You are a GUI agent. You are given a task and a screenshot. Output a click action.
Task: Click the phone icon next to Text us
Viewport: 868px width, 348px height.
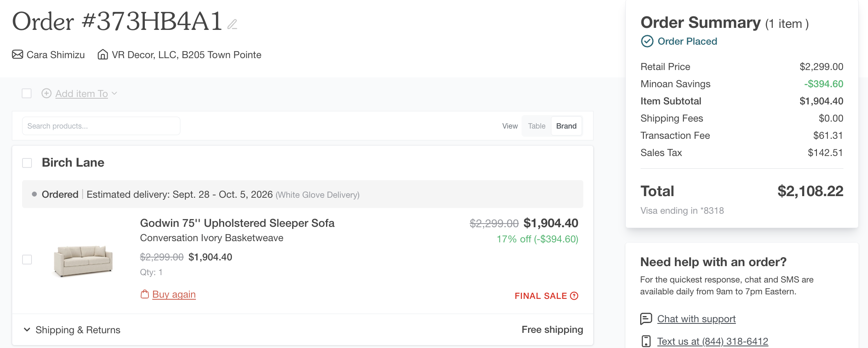point(646,341)
